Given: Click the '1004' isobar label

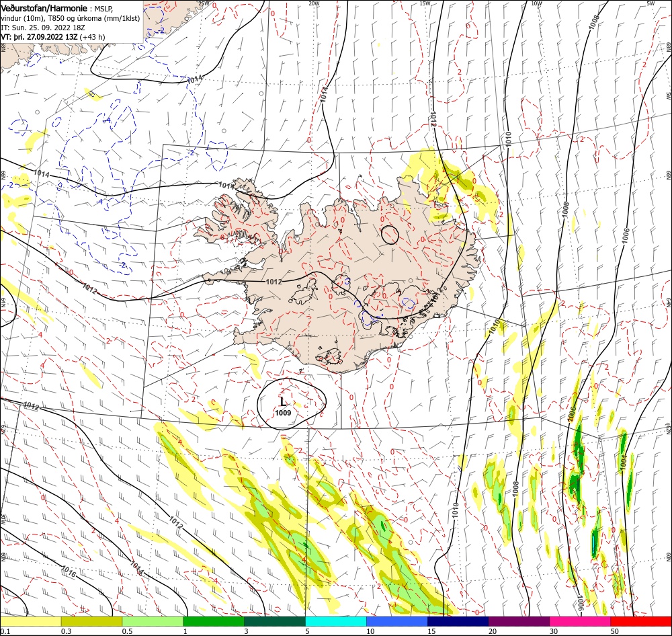Looking at the screenshot, I should pos(624,461).
